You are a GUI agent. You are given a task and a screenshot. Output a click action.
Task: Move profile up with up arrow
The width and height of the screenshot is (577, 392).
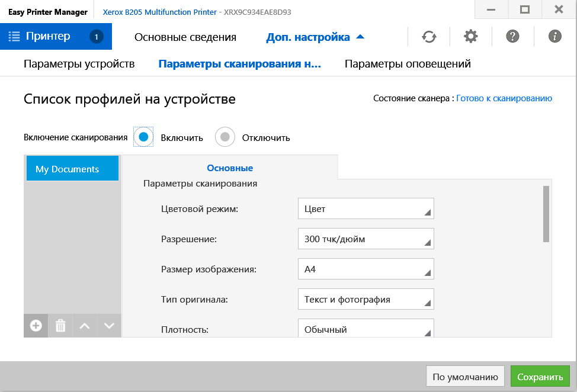85,326
